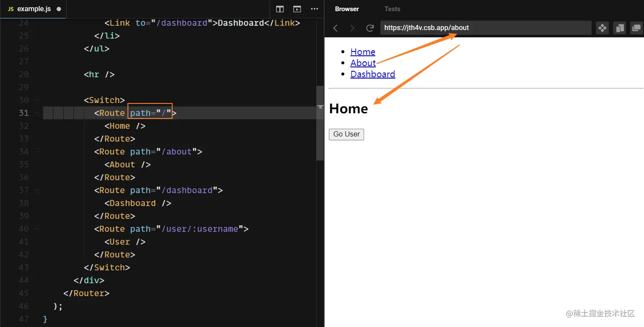Viewport: 644px width, 327px height.
Task: Collapse the Route block at line 31
Action: [x=37, y=113]
